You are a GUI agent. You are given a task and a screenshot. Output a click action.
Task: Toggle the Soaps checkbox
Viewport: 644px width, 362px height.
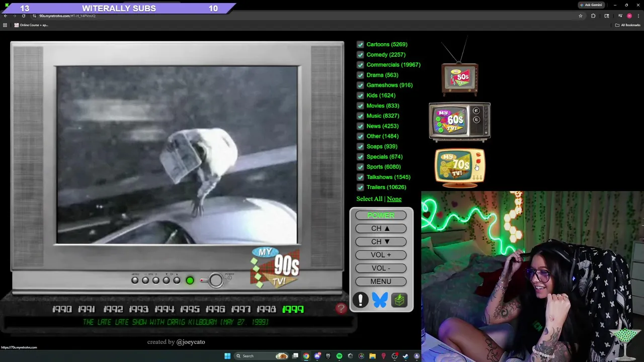[x=360, y=146]
